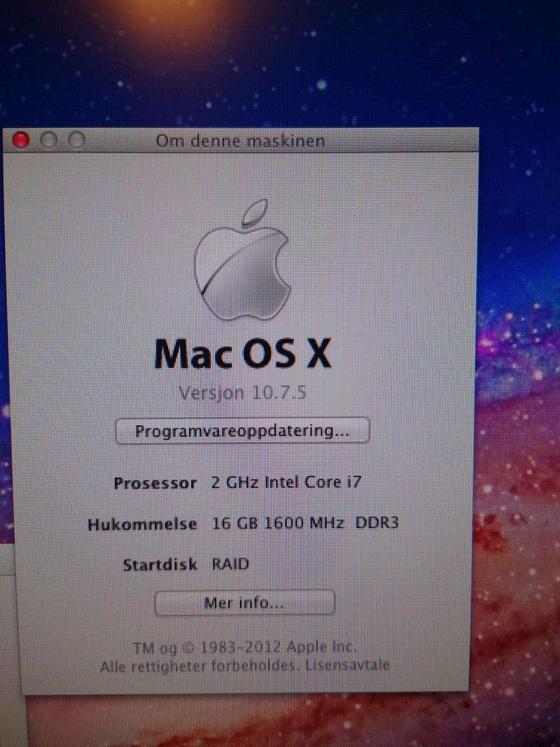
Task: Click the Startdisk label
Action: (x=160, y=565)
